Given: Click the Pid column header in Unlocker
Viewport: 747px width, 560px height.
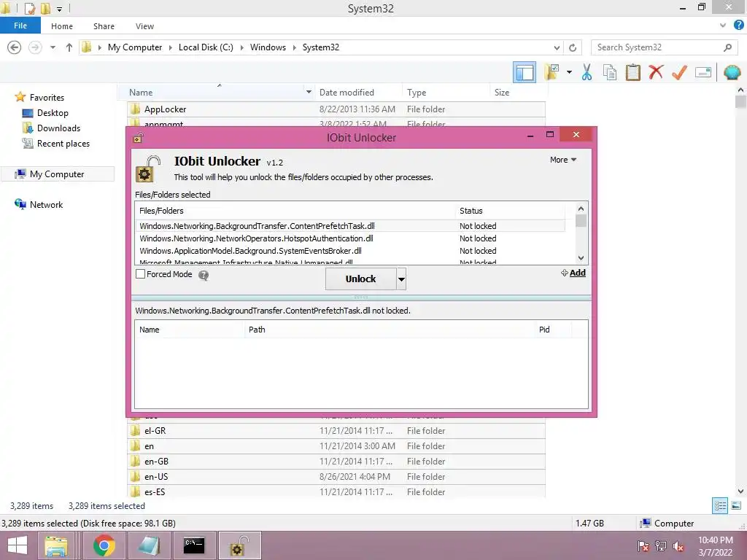Looking at the screenshot, I should pos(553,330).
